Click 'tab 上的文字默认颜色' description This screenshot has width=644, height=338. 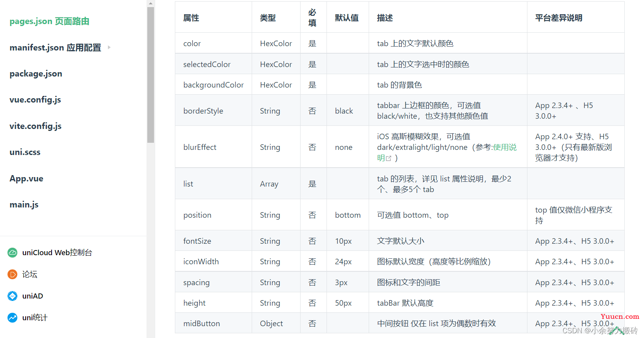pos(415,43)
